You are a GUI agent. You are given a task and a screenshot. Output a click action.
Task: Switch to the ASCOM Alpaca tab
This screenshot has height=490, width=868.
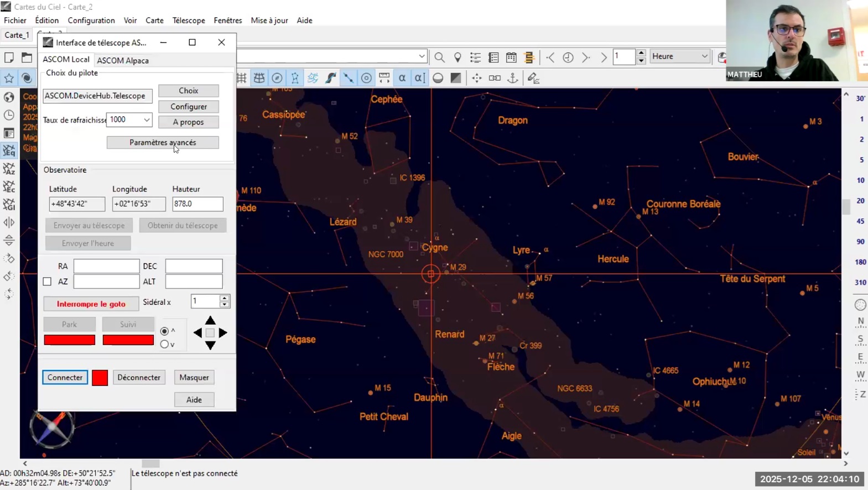coord(123,60)
